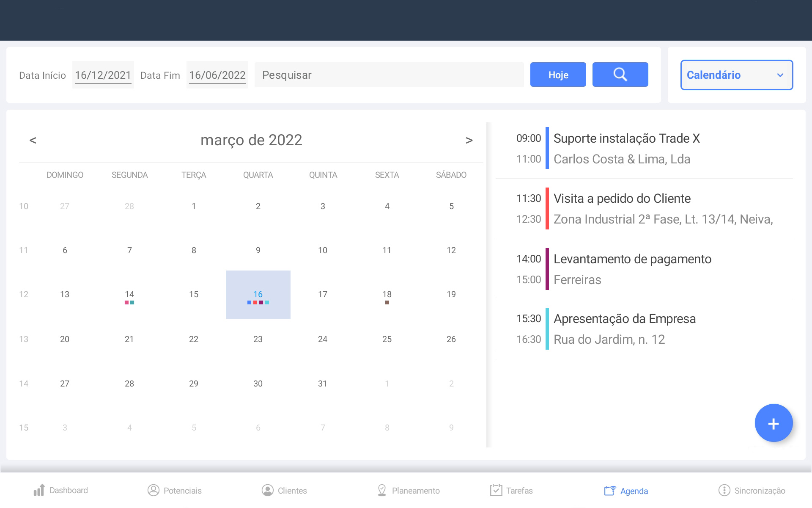This screenshot has width=812, height=508.
Task: Select day 14 in the calendar
Action: pos(129,294)
